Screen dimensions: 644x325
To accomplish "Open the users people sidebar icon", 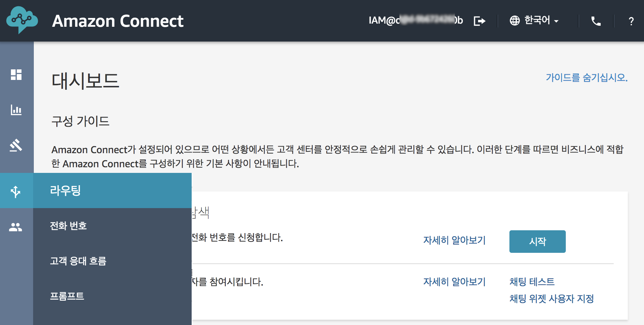I will point(16,227).
